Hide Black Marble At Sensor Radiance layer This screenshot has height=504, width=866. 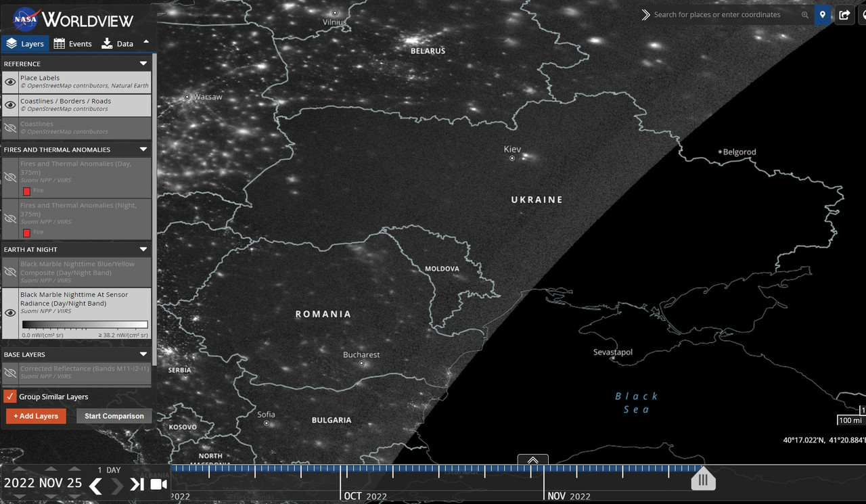click(10, 313)
